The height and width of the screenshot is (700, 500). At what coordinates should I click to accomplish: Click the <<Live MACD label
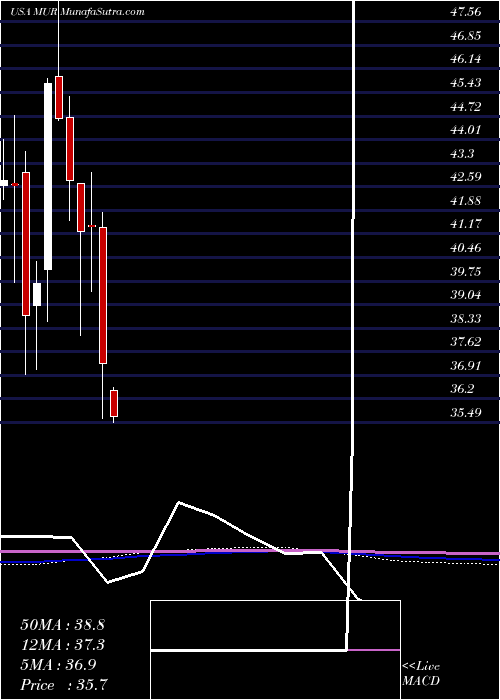click(x=421, y=674)
